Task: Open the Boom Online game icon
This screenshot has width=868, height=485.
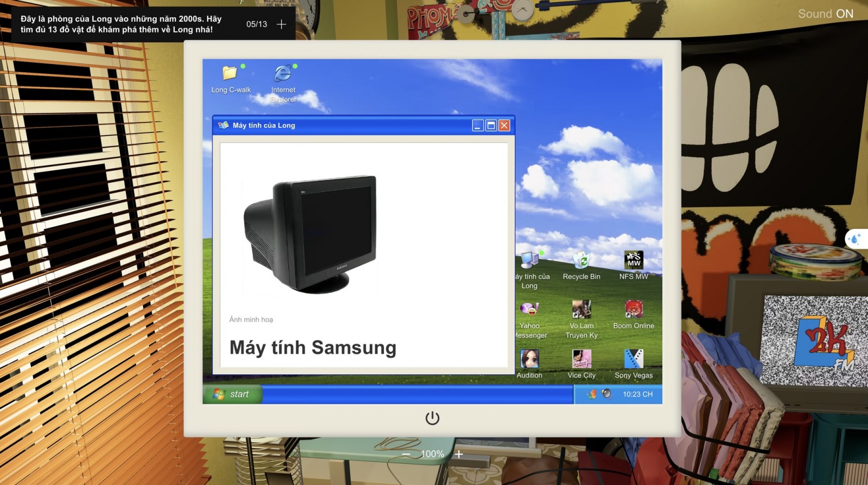Action: [633, 310]
